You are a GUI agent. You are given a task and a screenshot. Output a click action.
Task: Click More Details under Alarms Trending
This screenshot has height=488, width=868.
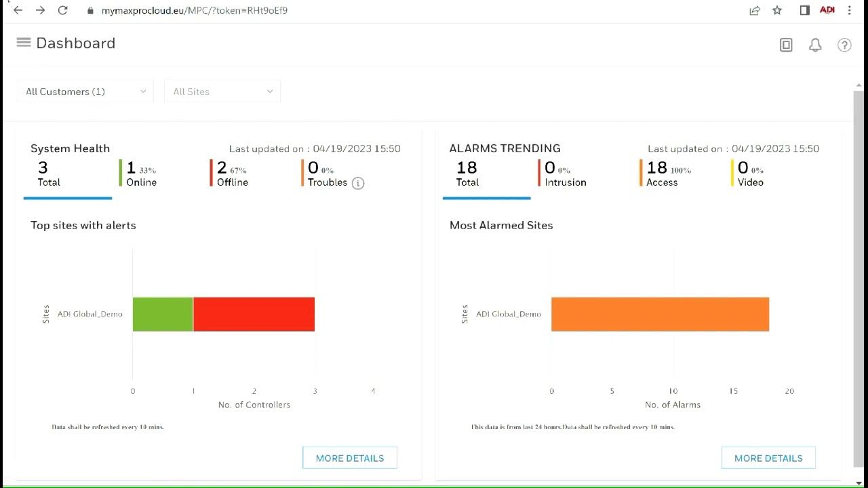pos(768,458)
